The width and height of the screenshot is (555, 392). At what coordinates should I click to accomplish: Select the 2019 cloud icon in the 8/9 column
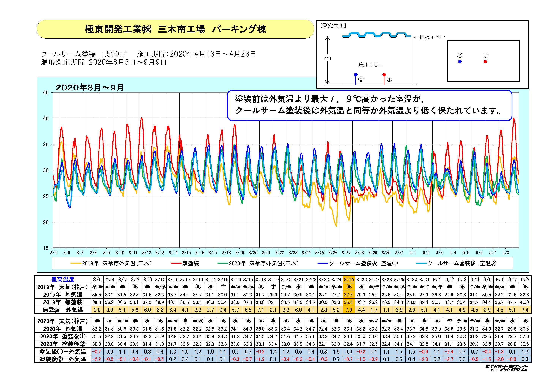pos(148,287)
